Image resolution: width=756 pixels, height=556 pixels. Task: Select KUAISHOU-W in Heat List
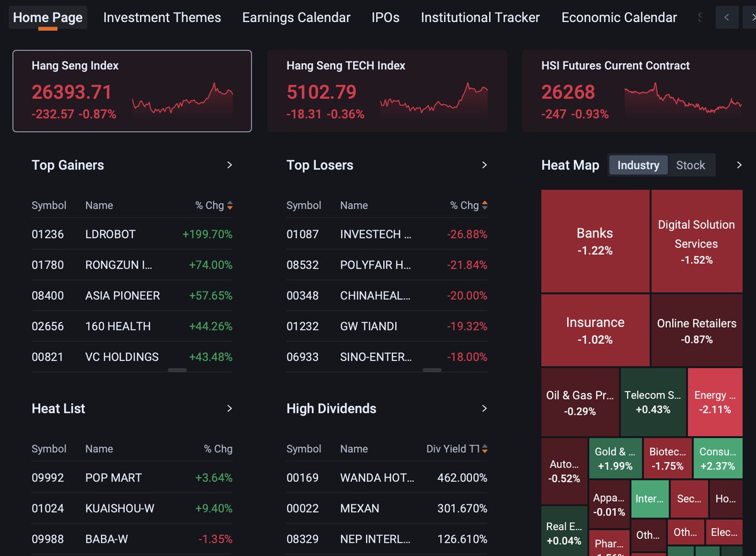(132, 508)
